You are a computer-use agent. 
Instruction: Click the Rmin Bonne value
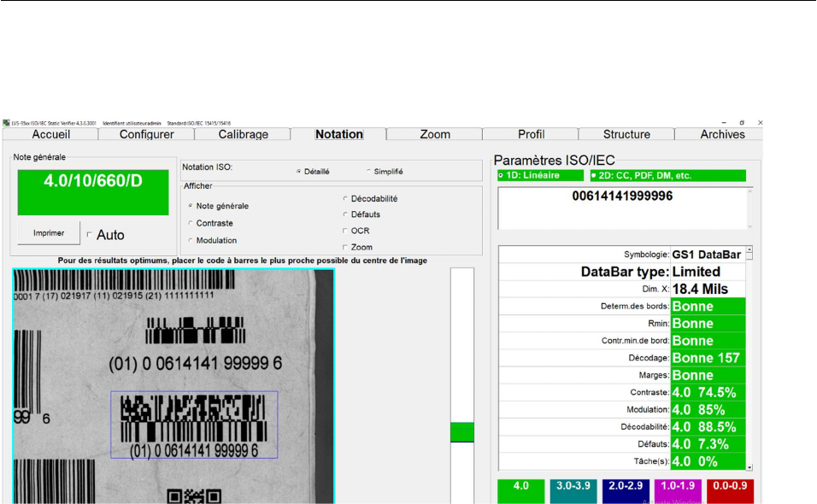click(708, 324)
